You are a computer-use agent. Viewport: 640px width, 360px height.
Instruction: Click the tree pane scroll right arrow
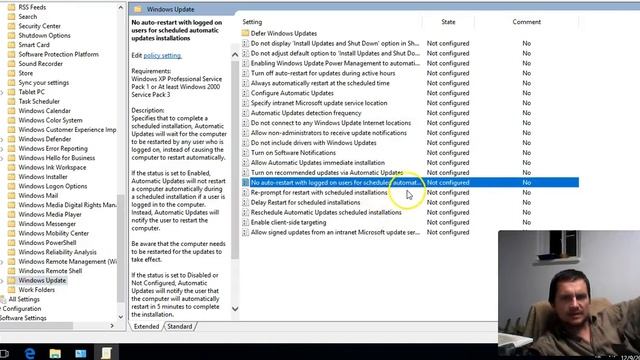pos(112,326)
